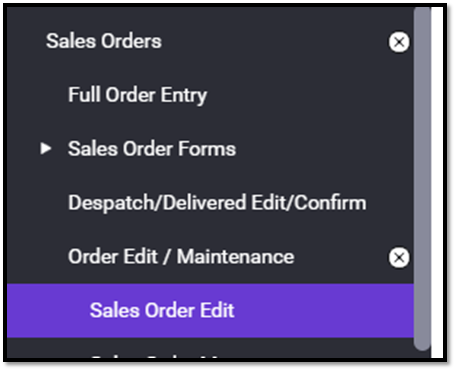Click the Order Edit / Maintenance submenu title
The height and width of the screenshot is (371, 456).
tap(181, 257)
